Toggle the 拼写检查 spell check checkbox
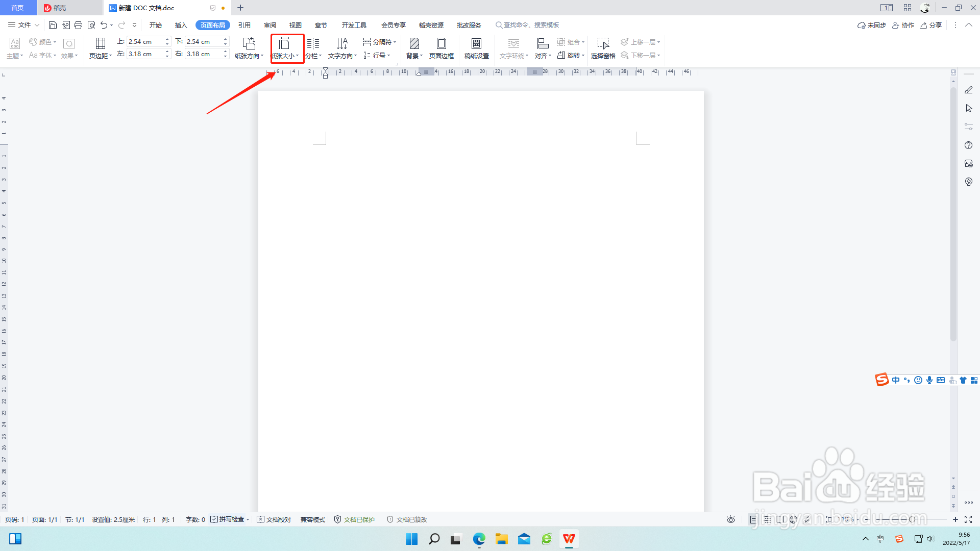This screenshot has width=980, height=551. pos(214,519)
